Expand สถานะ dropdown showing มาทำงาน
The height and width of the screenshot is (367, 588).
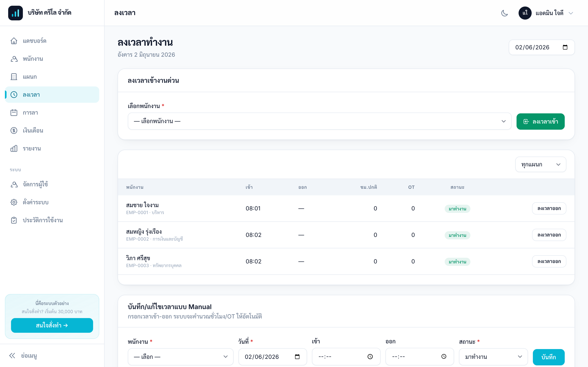click(493, 357)
